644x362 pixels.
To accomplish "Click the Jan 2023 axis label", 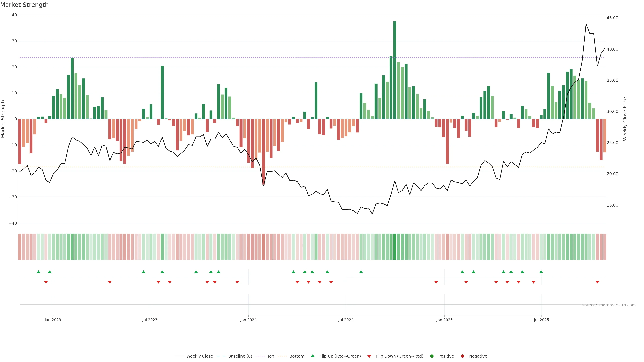I will 53,320.
